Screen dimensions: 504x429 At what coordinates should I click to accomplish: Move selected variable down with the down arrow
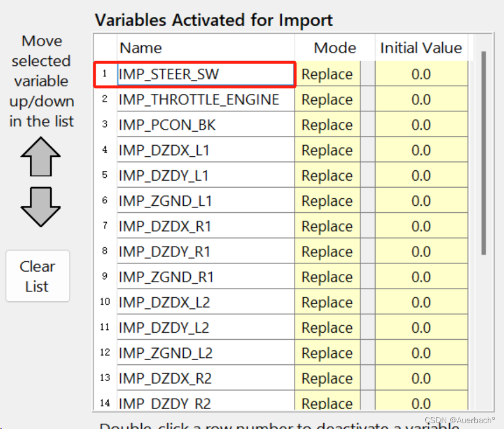tap(40, 207)
